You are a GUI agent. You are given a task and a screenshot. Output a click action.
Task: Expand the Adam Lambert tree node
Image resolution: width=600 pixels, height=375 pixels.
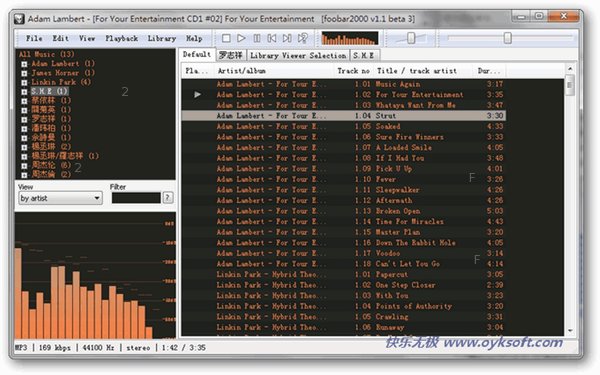[x=24, y=64]
